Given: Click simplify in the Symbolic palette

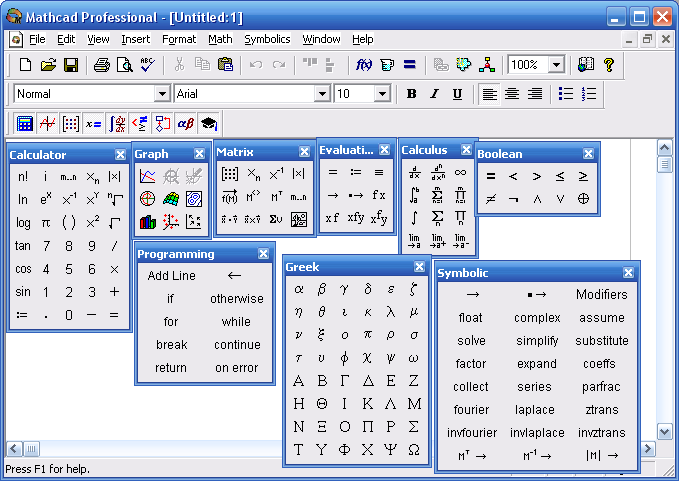Looking at the screenshot, I should coord(537,341).
